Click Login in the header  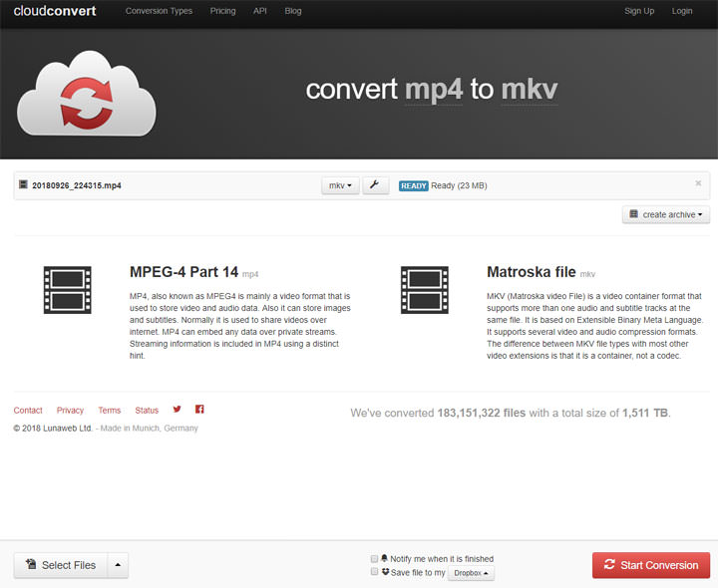click(x=682, y=11)
